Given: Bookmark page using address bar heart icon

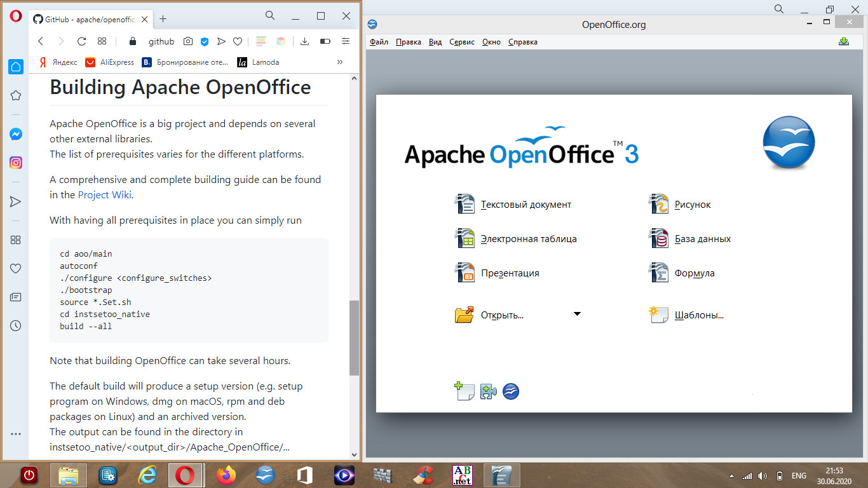Looking at the screenshot, I should 238,41.
